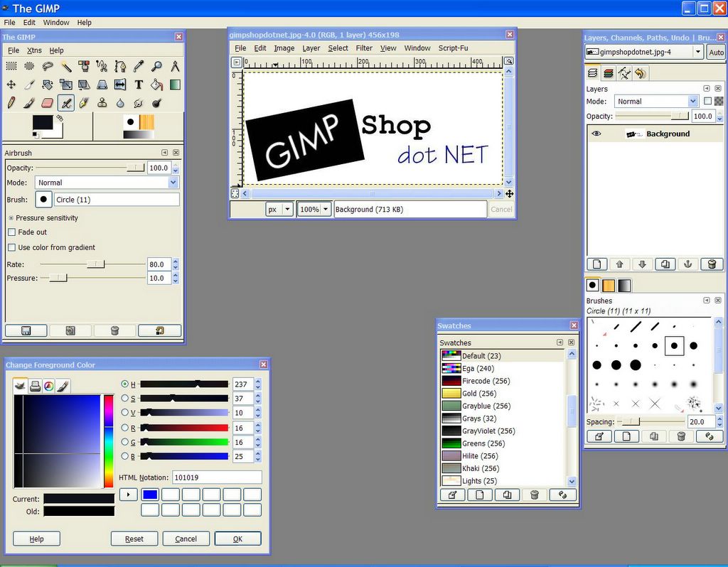Screen dimensions: 728x567
Task: Select the R red radio button
Action: pyautogui.click(x=124, y=427)
